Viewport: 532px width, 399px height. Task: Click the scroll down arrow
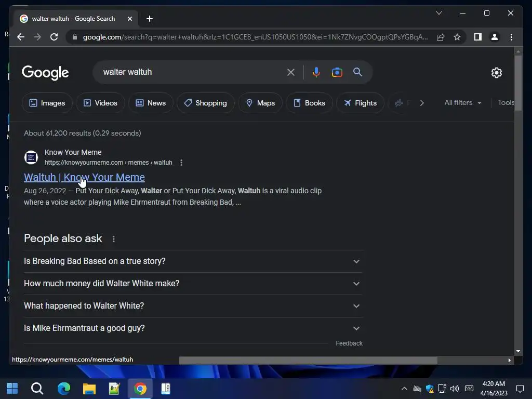pyautogui.click(x=518, y=352)
